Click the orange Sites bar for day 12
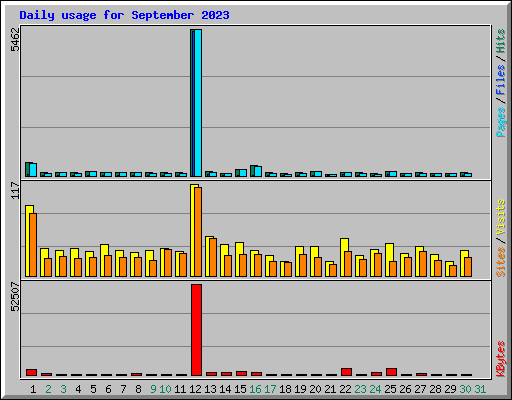The height and width of the screenshot is (400, 512). [198, 232]
